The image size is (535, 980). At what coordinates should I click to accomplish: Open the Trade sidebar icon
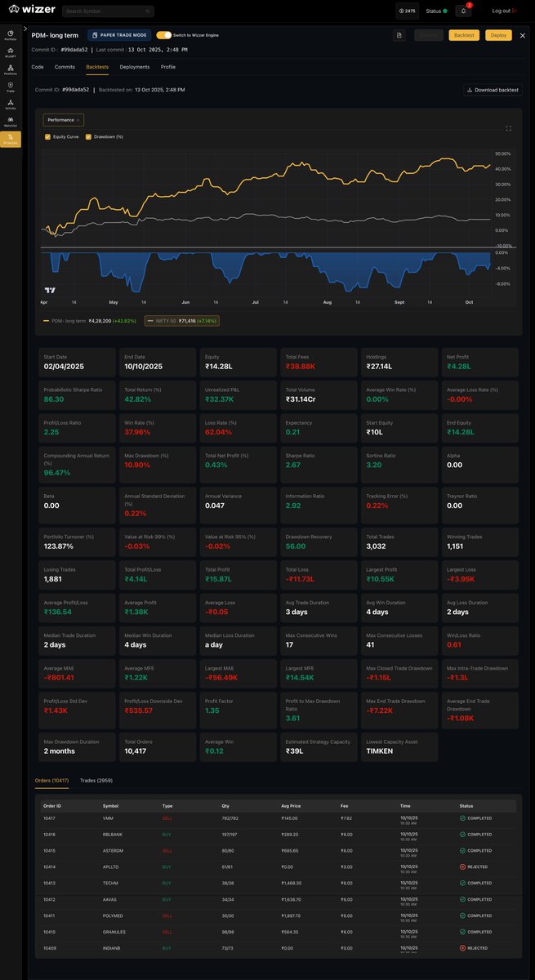tap(11, 86)
